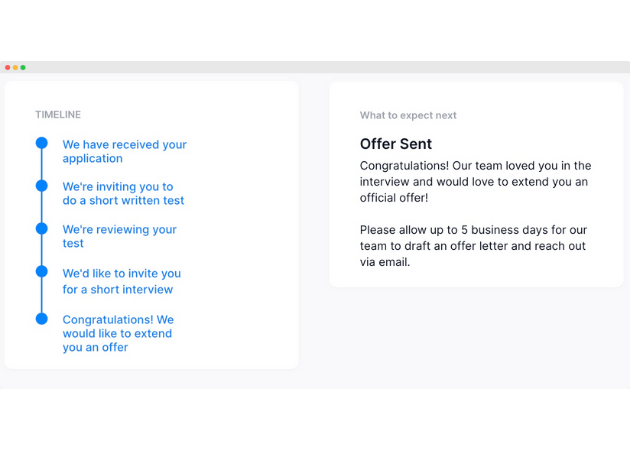Click the red close window dot
This screenshot has height=450, width=630.
click(8, 68)
